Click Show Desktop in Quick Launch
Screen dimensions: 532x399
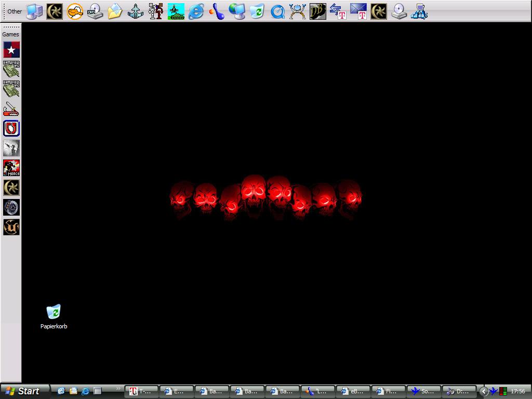tap(97, 391)
